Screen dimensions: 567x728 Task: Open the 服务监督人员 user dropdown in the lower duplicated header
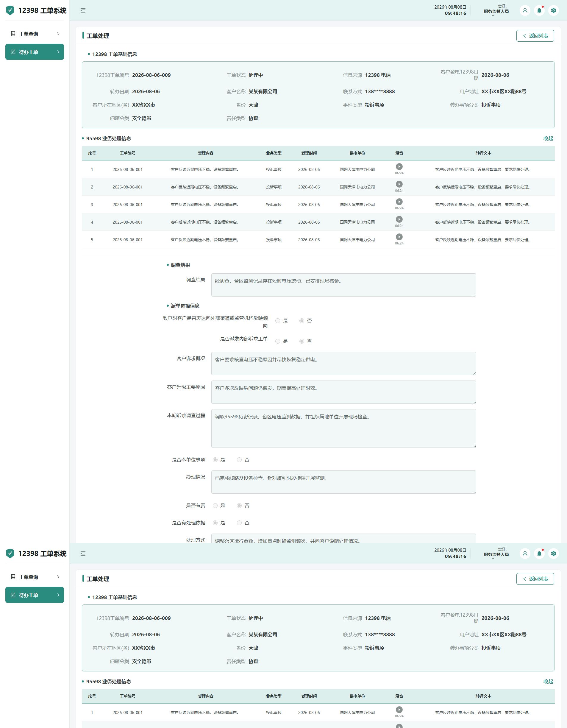[x=496, y=554]
